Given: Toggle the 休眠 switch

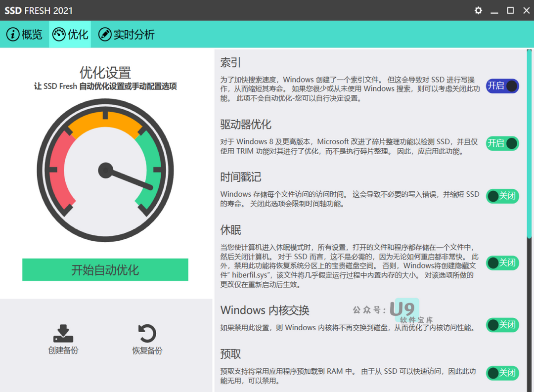Looking at the screenshot, I should point(502,262).
